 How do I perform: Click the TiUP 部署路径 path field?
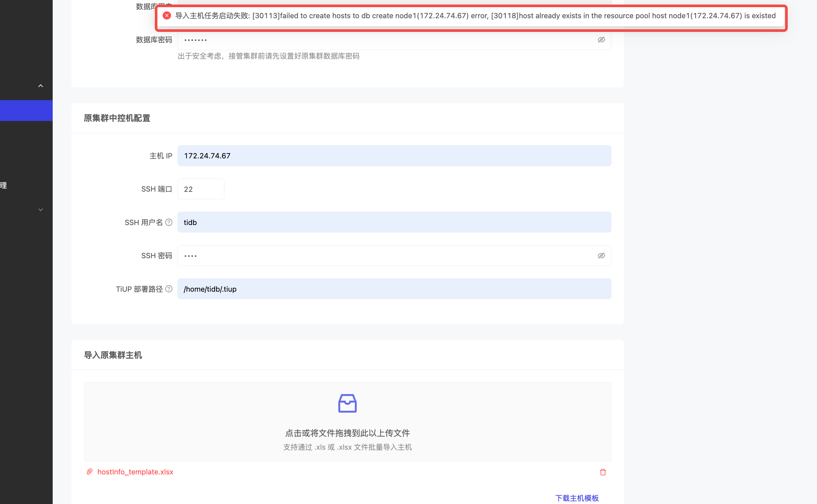click(x=394, y=289)
